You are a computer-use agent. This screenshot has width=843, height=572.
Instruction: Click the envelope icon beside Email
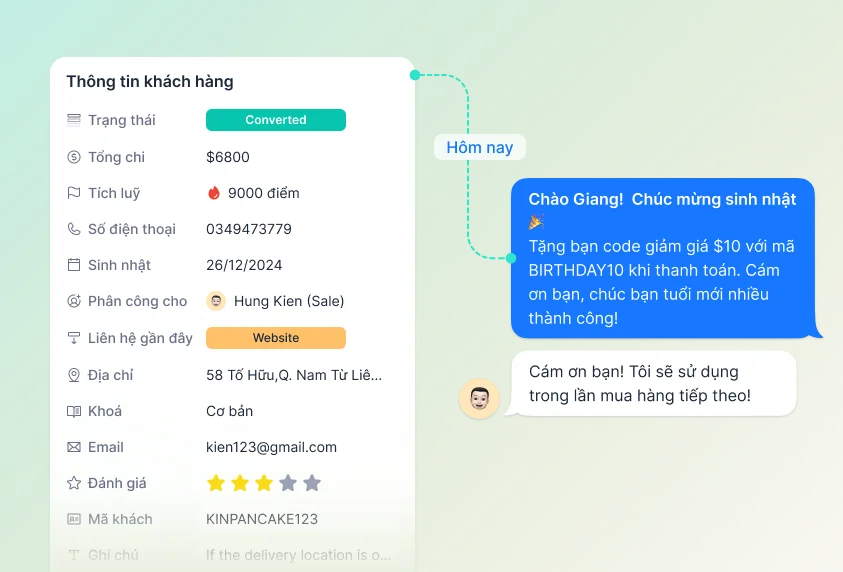(x=74, y=447)
